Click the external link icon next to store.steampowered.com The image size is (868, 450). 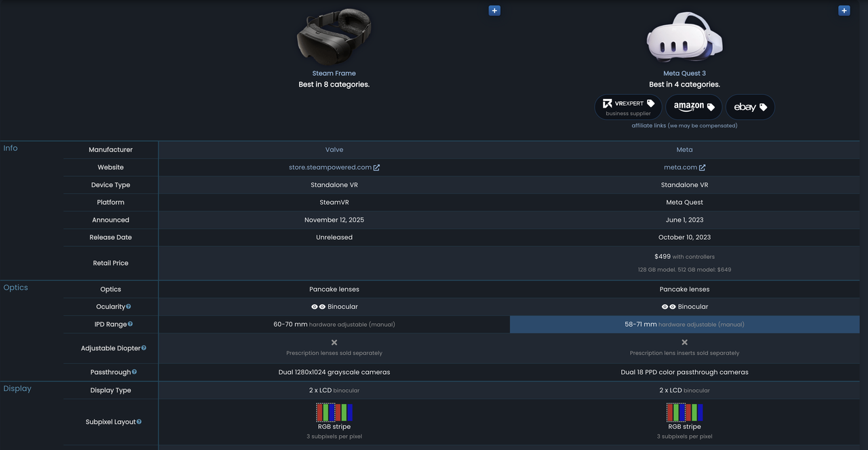pyautogui.click(x=376, y=167)
